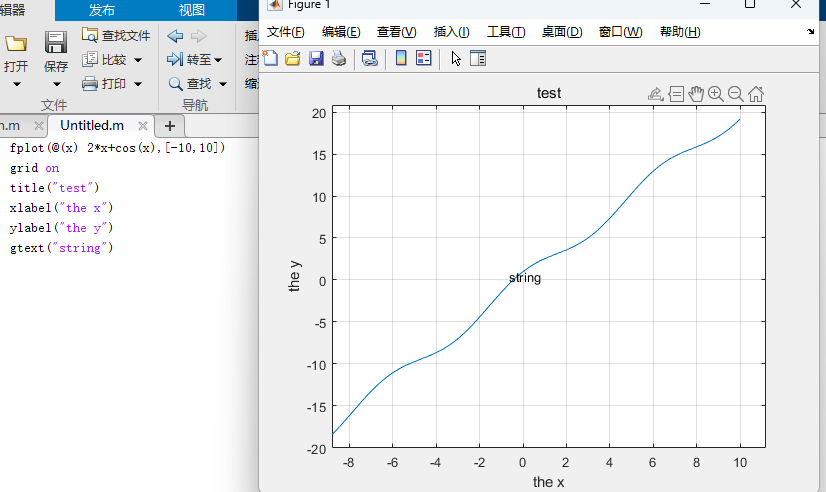
Task: Click the Find magnifier in navigation group
Action: [175, 83]
